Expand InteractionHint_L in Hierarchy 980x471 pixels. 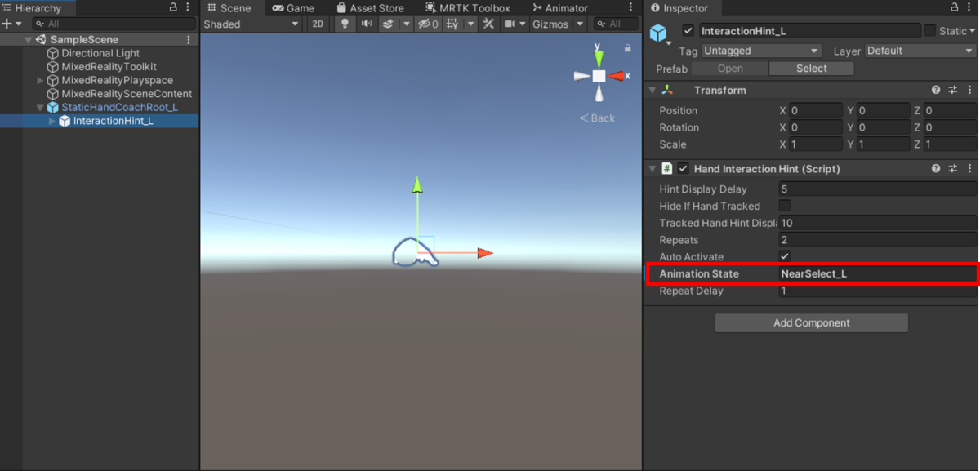[x=52, y=121]
